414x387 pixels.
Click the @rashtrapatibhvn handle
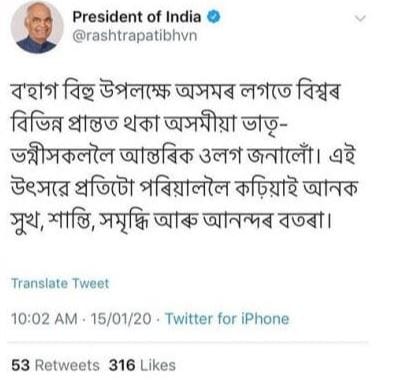135,36
